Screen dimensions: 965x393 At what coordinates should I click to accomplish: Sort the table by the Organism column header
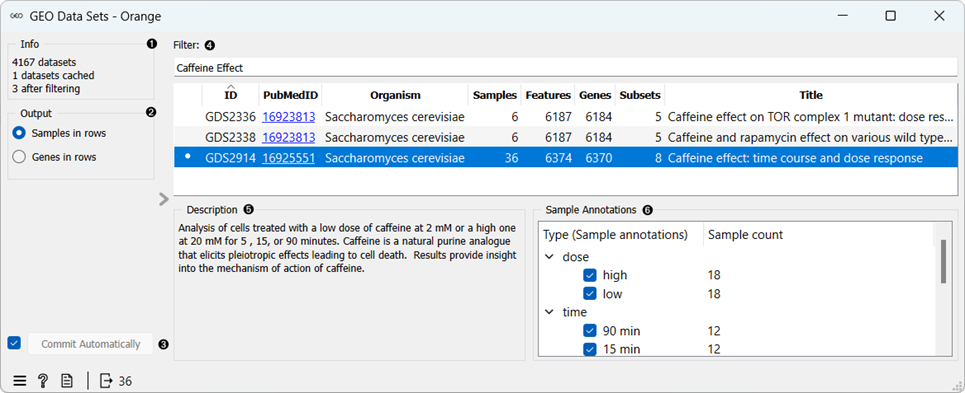(395, 95)
